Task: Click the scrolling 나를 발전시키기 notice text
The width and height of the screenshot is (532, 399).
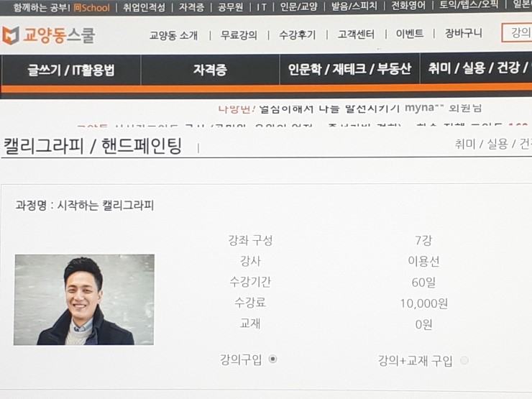Action: coord(349,109)
